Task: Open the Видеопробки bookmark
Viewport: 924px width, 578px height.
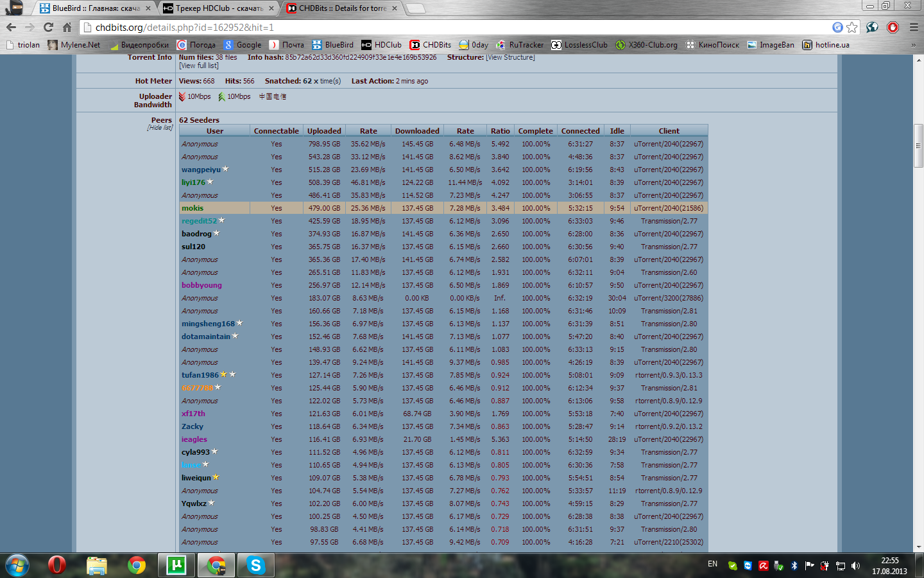Action: (139, 45)
